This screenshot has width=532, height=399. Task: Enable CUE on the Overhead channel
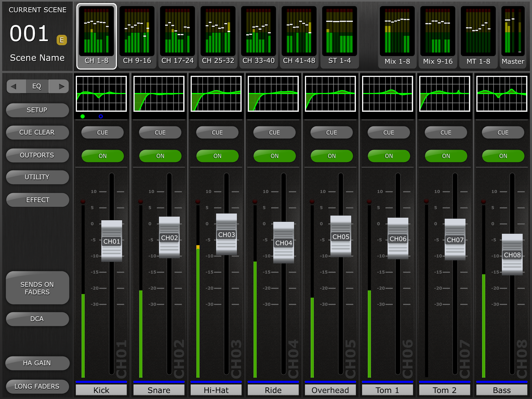point(331,132)
